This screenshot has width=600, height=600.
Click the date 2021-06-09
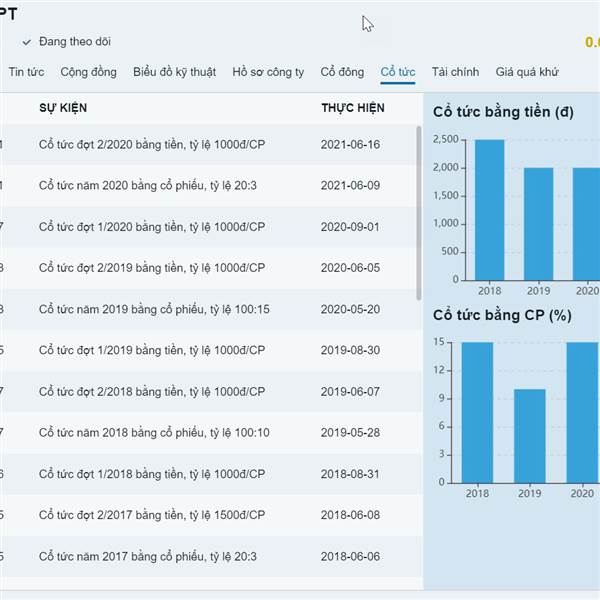pos(350,186)
